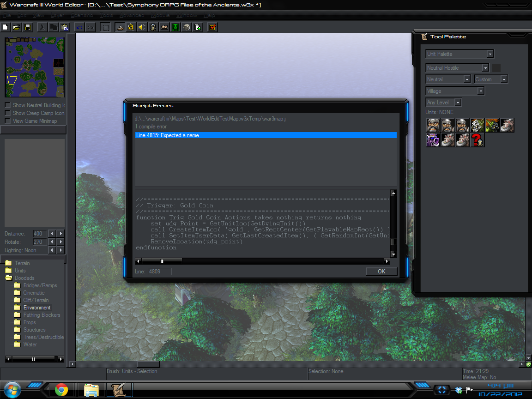Click the map minimap preview
This screenshot has width=532, height=399.
click(35, 67)
